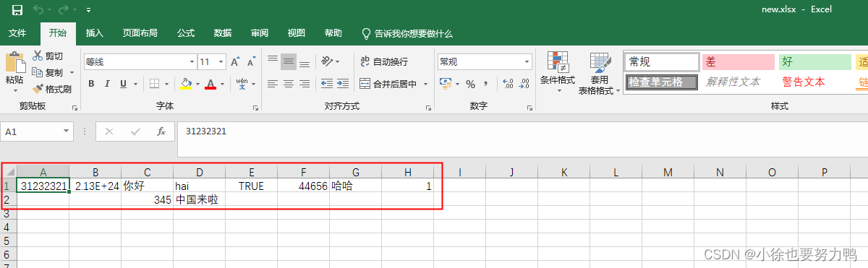
Task: Switch to the 插入 (Insert) tab
Action: (x=95, y=33)
